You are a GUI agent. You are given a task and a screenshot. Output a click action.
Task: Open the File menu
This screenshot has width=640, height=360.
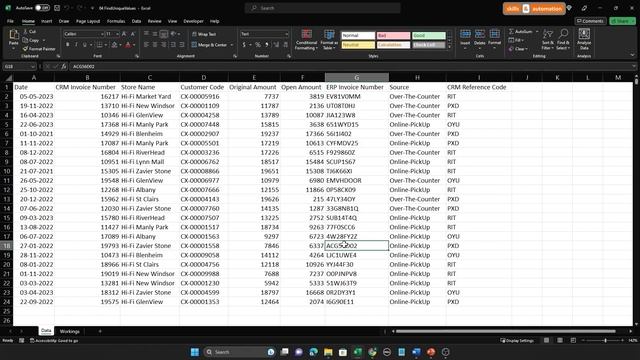click(10, 21)
